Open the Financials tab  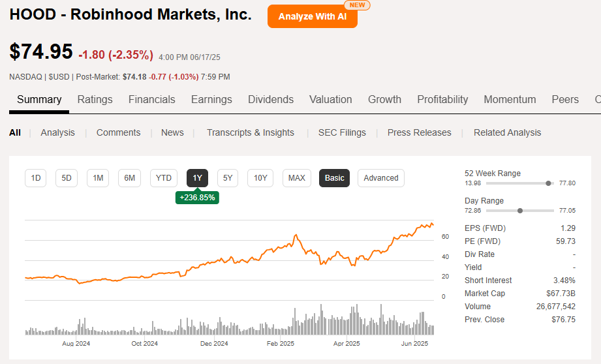[151, 99]
